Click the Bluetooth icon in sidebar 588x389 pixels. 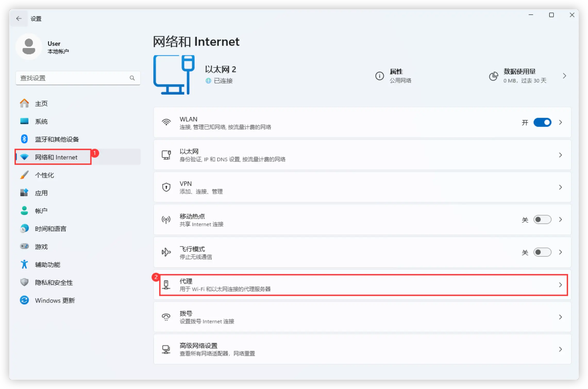click(24, 139)
